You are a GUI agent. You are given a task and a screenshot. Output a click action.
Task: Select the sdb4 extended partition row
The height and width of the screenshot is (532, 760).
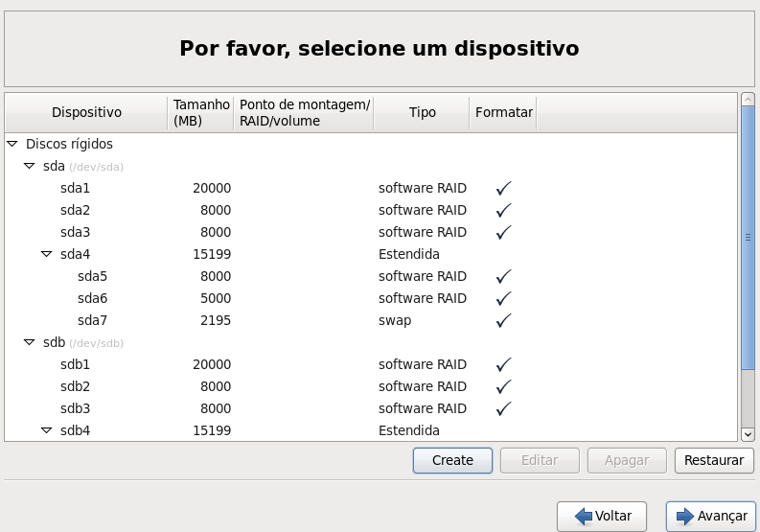coord(371,430)
